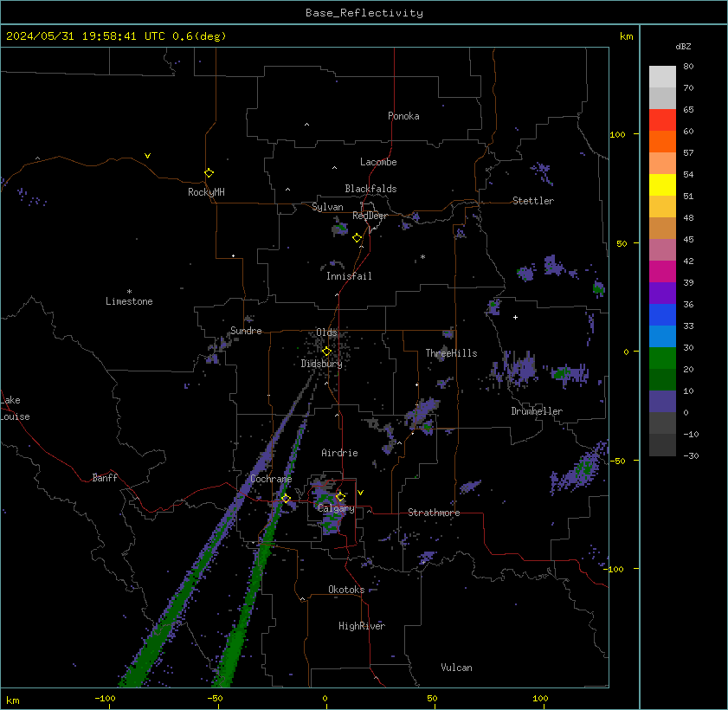Image resolution: width=728 pixels, height=710 pixels.
Task: Click the Didsbury label
Action: (321, 364)
